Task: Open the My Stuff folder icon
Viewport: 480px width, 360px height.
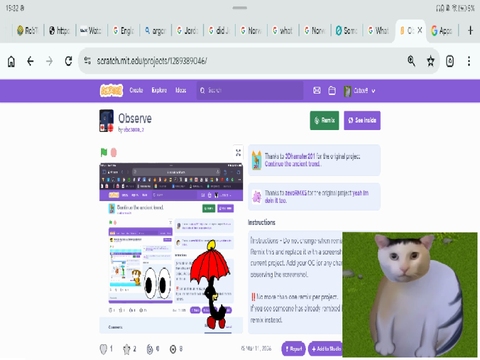Action: 332,90
